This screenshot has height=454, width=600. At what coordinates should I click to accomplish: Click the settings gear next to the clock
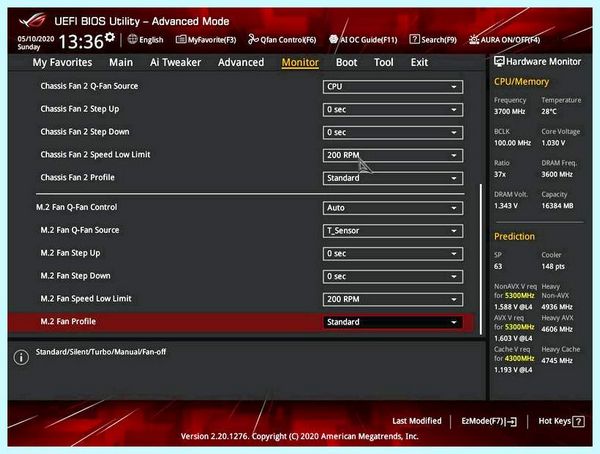click(110, 37)
